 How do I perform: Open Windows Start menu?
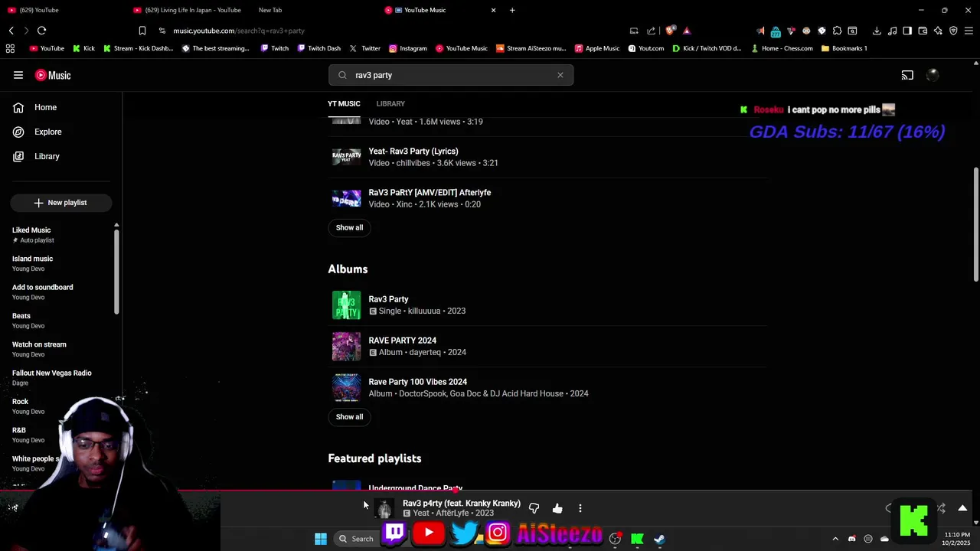click(321, 539)
